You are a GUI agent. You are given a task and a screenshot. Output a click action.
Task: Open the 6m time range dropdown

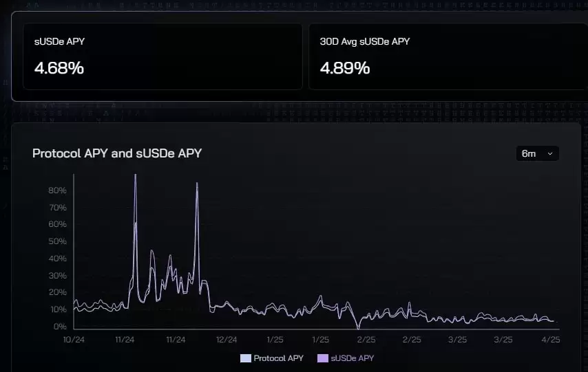click(x=537, y=153)
